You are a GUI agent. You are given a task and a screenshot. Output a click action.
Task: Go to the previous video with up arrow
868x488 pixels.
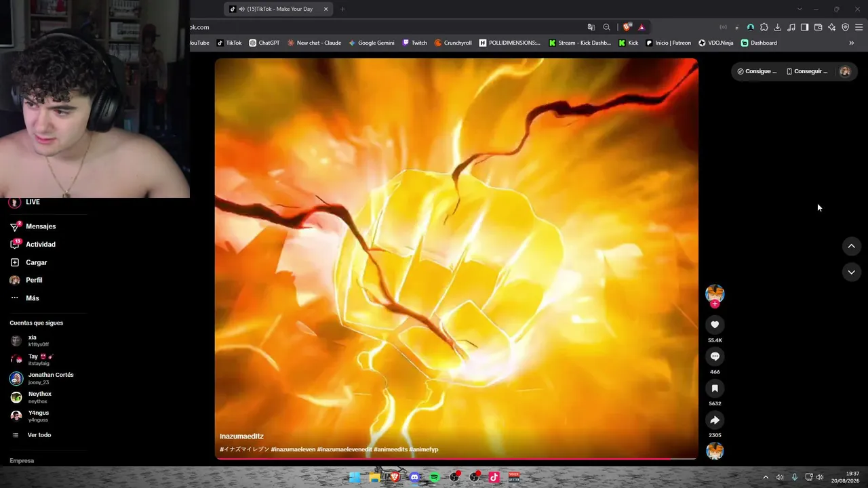coord(852,246)
